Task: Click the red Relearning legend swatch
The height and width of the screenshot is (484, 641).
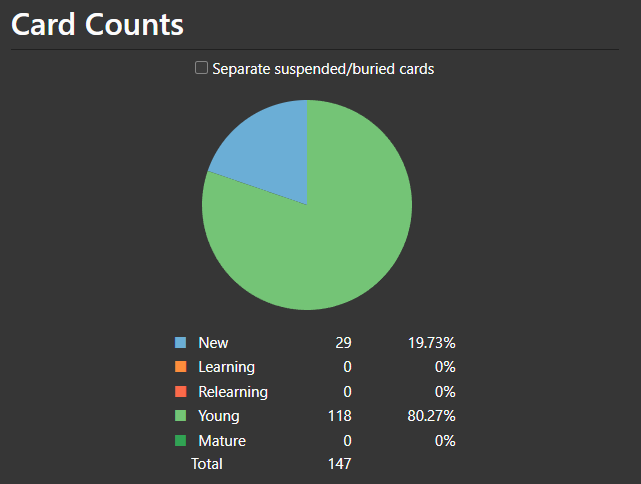Action: (x=181, y=392)
